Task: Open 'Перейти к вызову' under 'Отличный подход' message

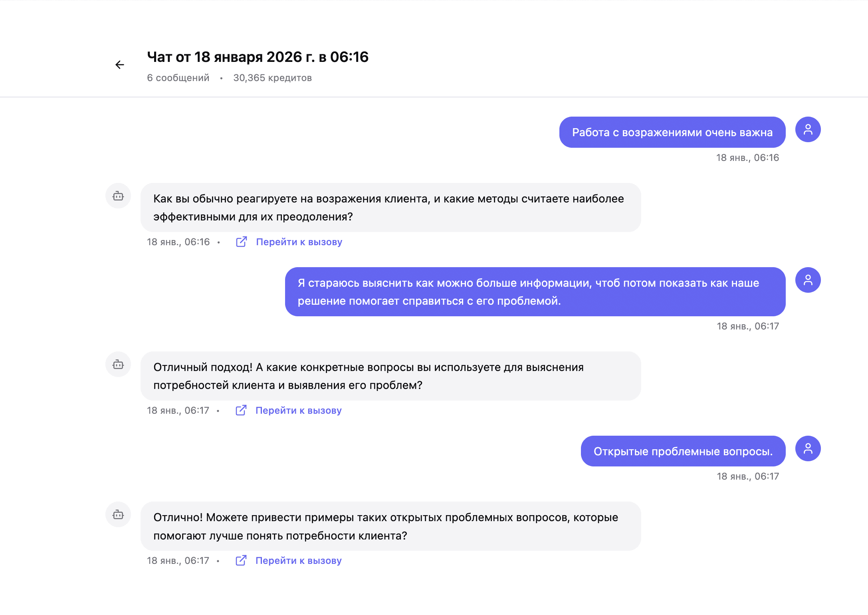Action: tap(298, 411)
